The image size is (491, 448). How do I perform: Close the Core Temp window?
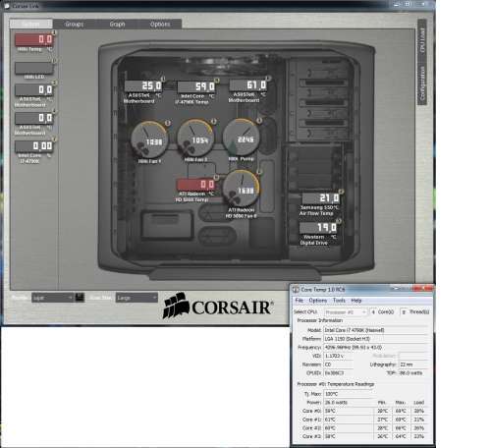(x=423, y=288)
